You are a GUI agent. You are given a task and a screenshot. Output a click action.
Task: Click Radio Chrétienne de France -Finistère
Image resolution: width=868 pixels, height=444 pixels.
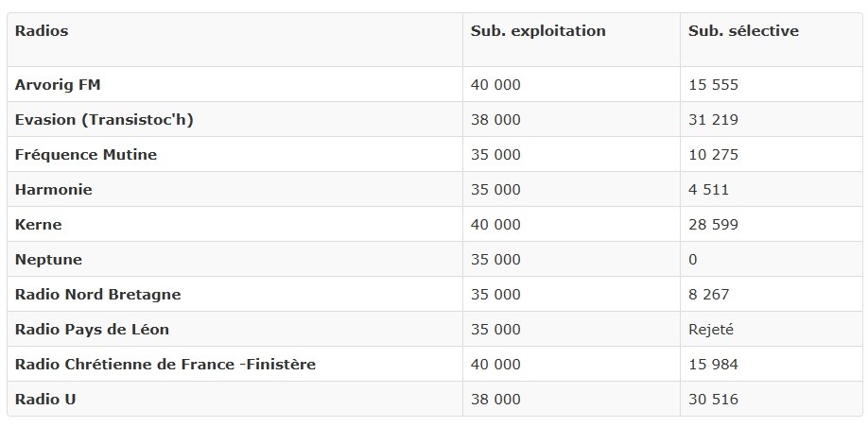(165, 365)
